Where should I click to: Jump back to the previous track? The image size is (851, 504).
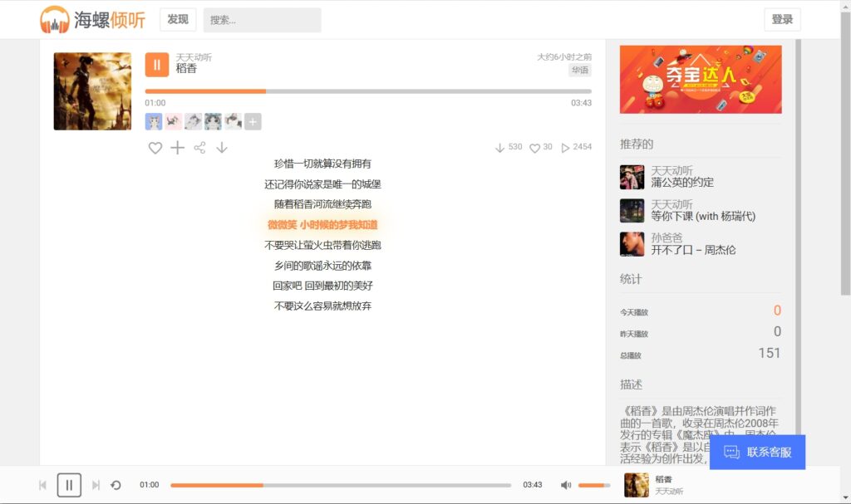42,485
